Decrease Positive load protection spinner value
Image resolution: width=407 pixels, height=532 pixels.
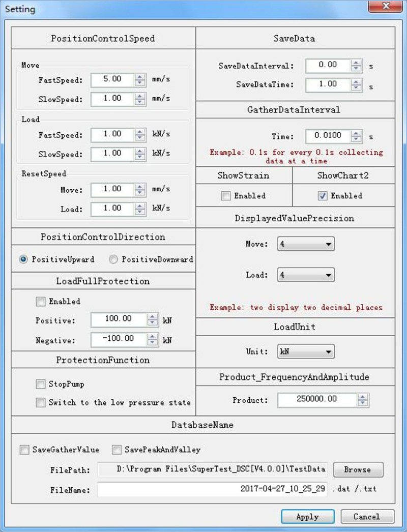tap(152, 322)
